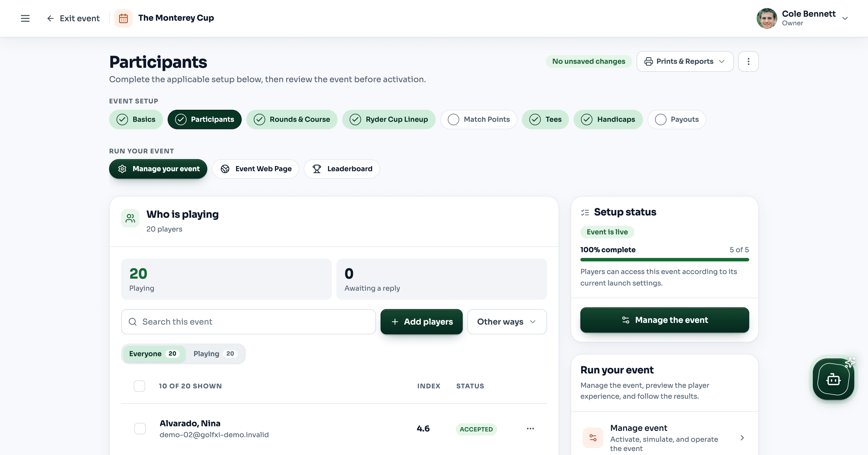Expand the Cole Bennett account chevron
868x455 pixels.
(845, 18)
